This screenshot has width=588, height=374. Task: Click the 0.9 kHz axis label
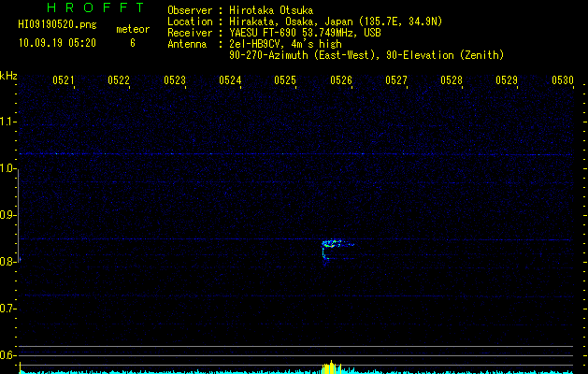[x=7, y=214]
